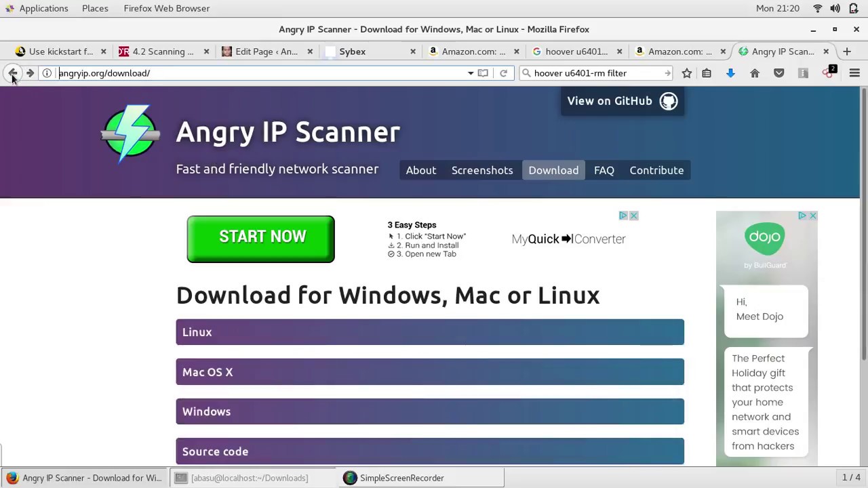The image size is (868, 488).
Task: Click the GitHub octocat icon
Action: coord(669,101)
